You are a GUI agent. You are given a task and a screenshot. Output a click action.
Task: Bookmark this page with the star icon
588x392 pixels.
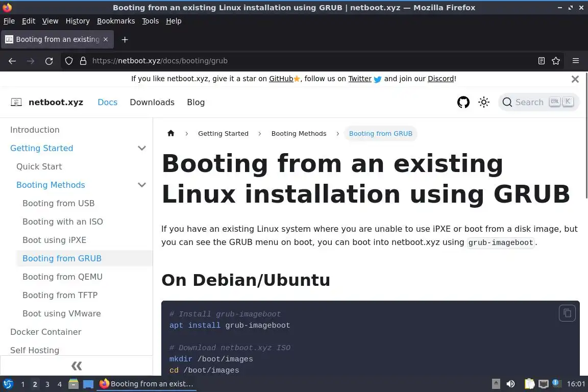556,61
